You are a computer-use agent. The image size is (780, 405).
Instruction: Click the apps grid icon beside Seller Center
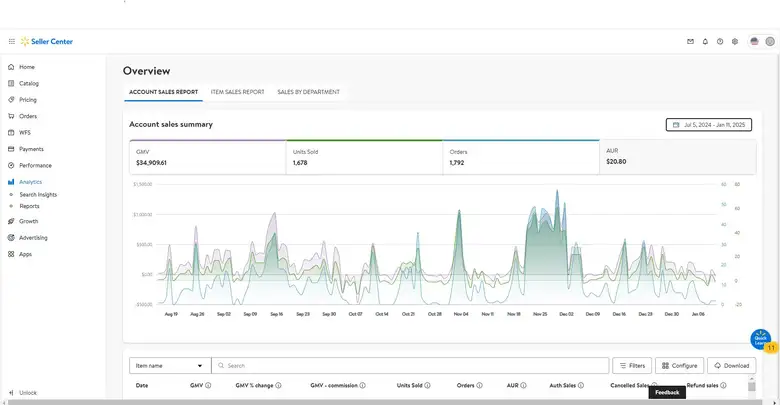[12, 42]
